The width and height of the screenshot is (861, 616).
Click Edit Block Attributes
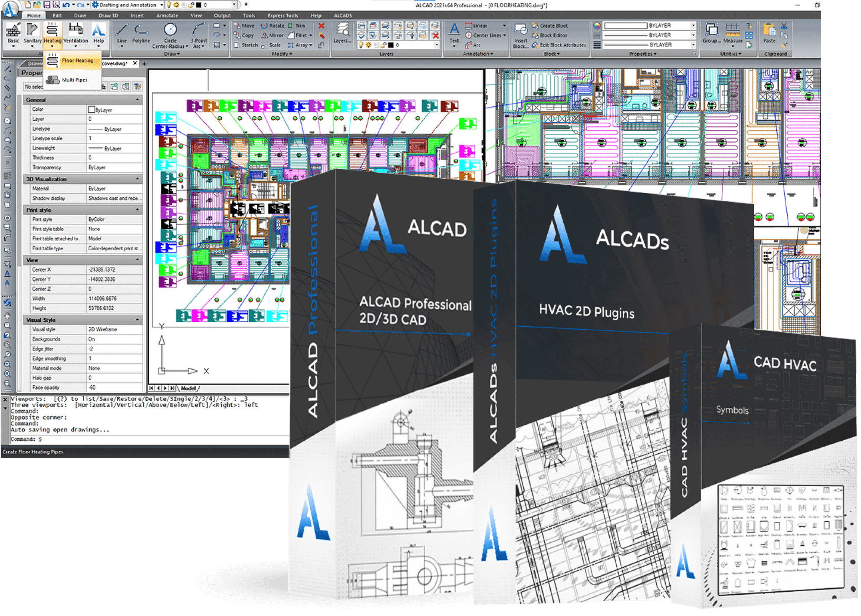[x=559, y=45]
